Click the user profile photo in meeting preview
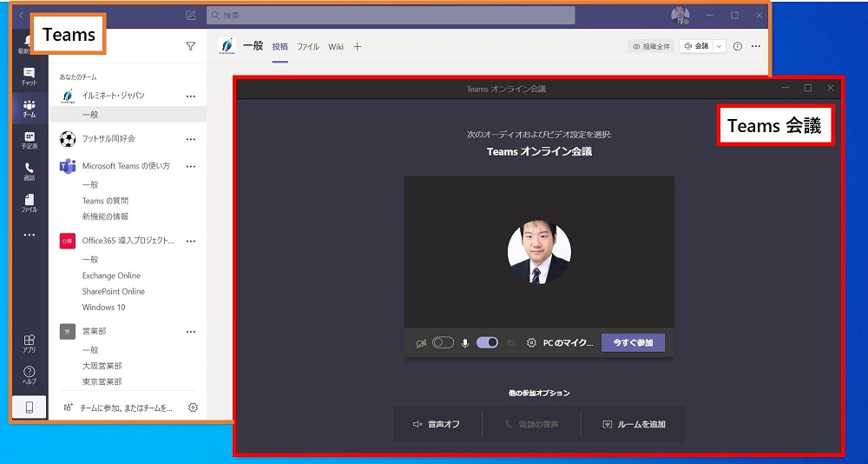 tap(539, 252)
